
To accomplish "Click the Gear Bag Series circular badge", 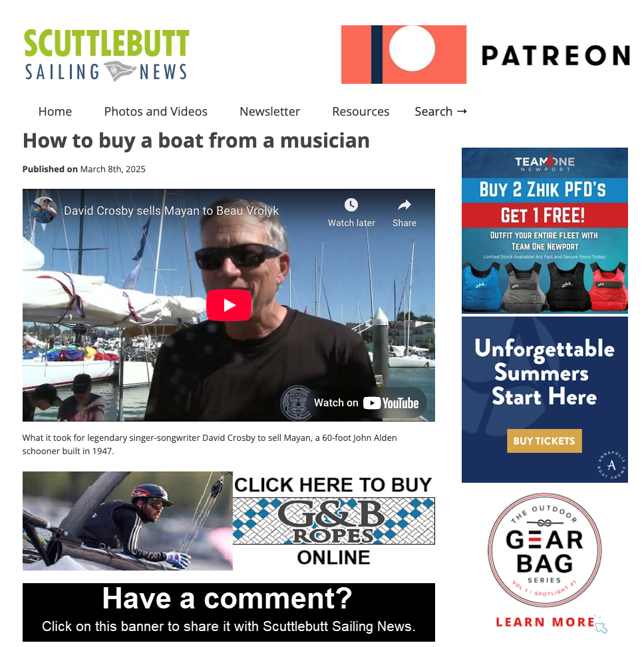I will pos(544,550).
